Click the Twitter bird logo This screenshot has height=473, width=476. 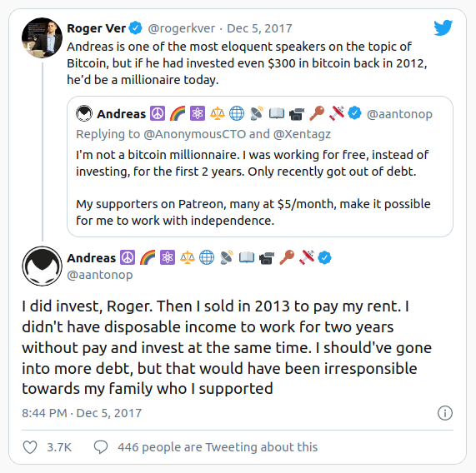443,27
